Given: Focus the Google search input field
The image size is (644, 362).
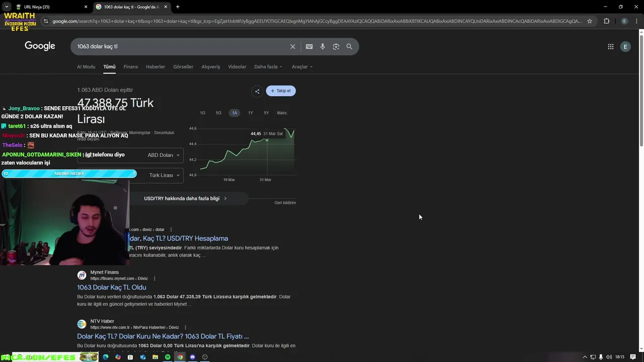Looking at the screenshot, I should (181, 46).
